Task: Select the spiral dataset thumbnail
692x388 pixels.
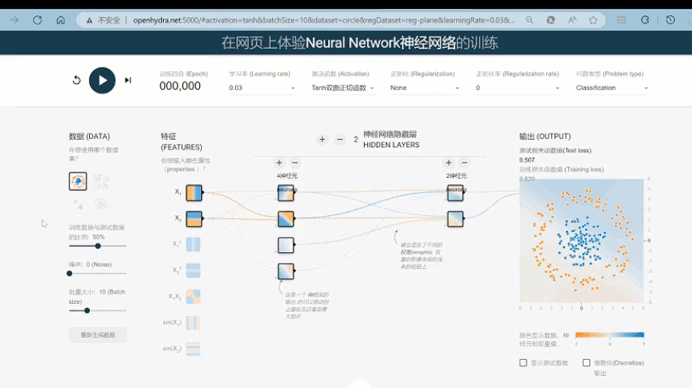Action: click(x=102, y=204)
